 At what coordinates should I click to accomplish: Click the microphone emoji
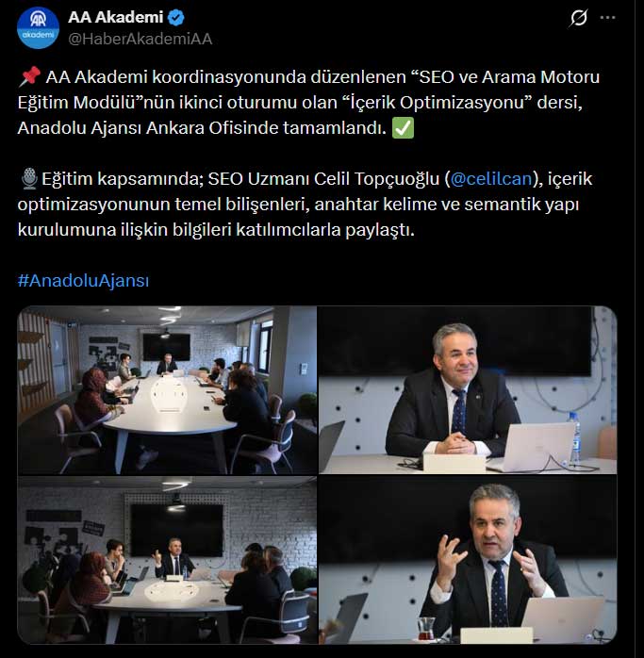29,179
